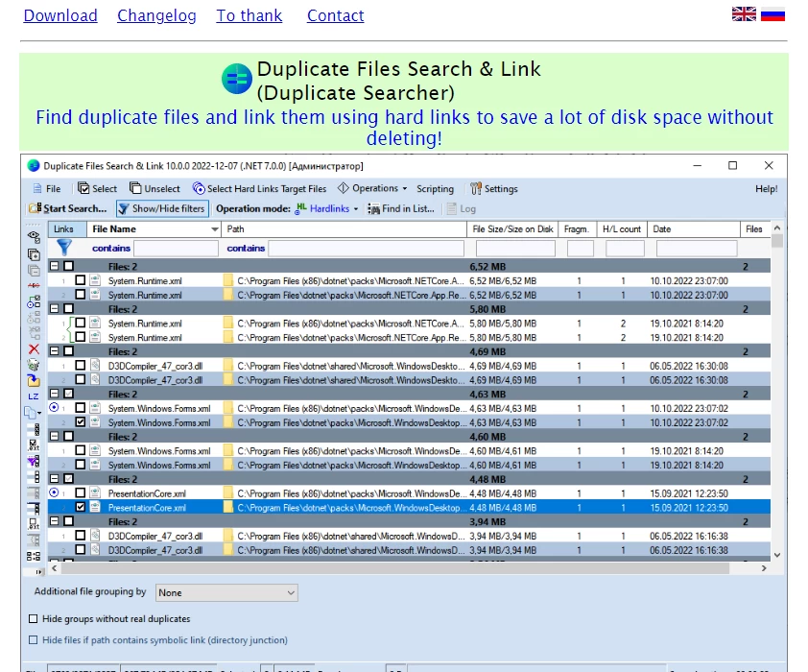
Task: Open the Changelog link
Action: (x=156, y=15)
